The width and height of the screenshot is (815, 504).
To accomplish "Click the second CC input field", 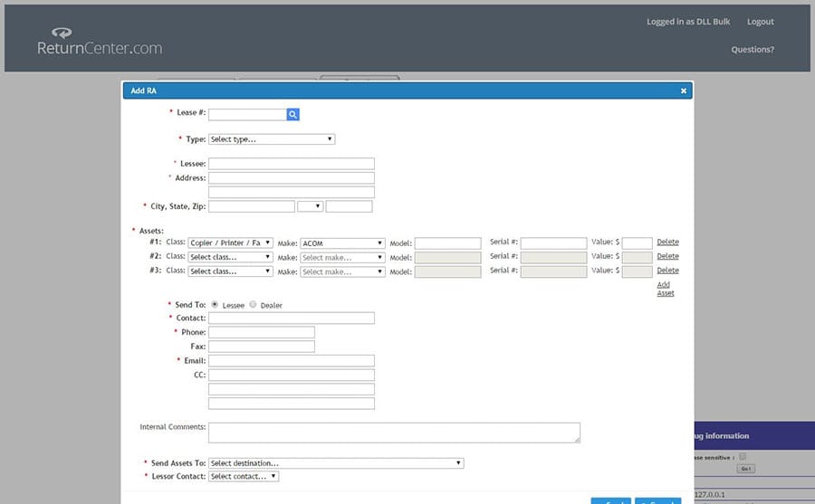I will 291,389.
